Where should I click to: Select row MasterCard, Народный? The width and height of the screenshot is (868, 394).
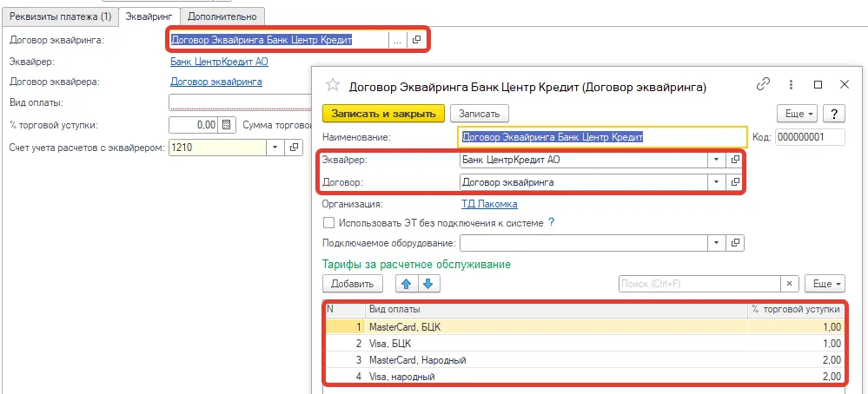[585, 360]
